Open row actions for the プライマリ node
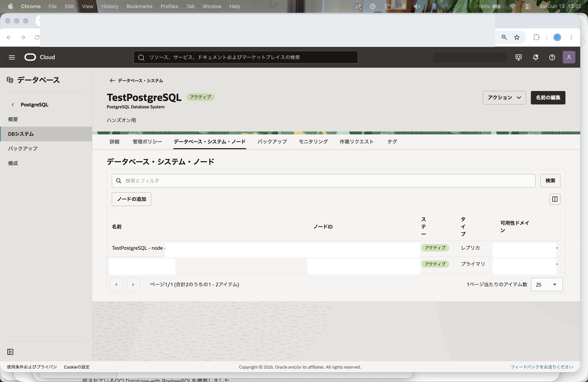Image resolution: width=588 pixels, height=382 pixels. pyautogui.click(x=557, y=264)
